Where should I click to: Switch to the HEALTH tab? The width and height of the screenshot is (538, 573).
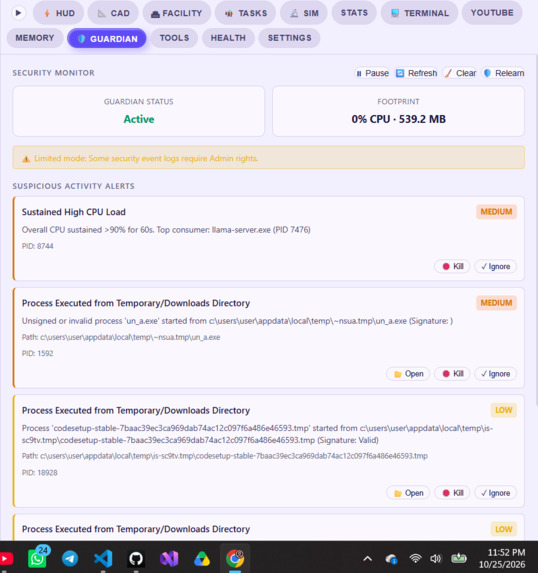pos(228,38)
